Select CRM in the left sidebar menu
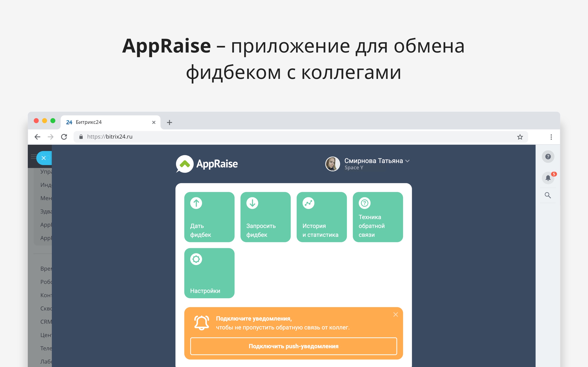Viewport: 588px width, 367px height. 46,322
